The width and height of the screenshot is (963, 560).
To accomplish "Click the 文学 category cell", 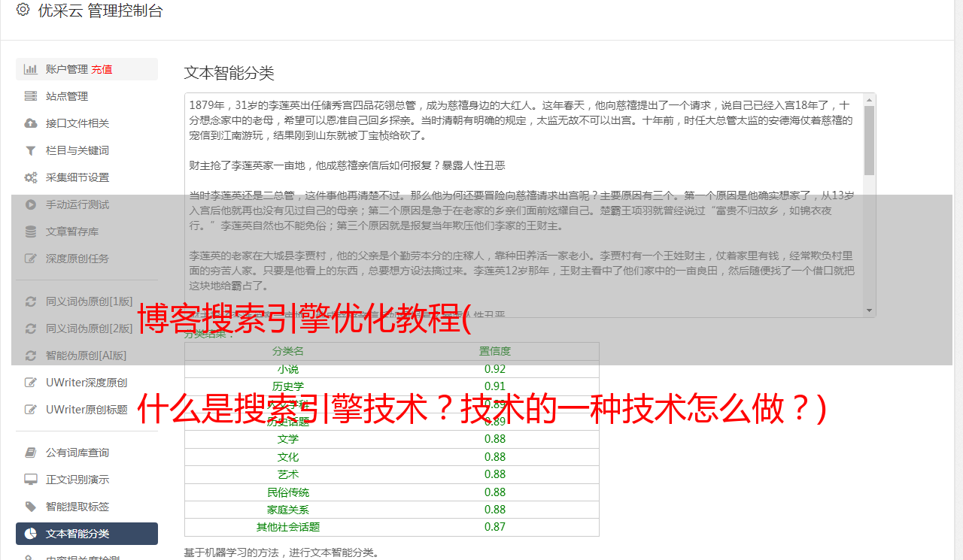I will 288,439.
